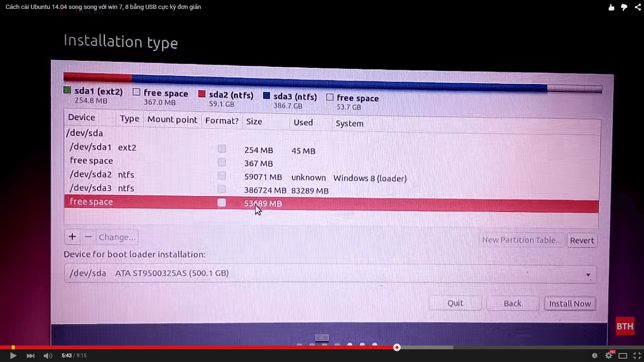Click the green sda1 (ext2) legend swatch

point(67,90)
